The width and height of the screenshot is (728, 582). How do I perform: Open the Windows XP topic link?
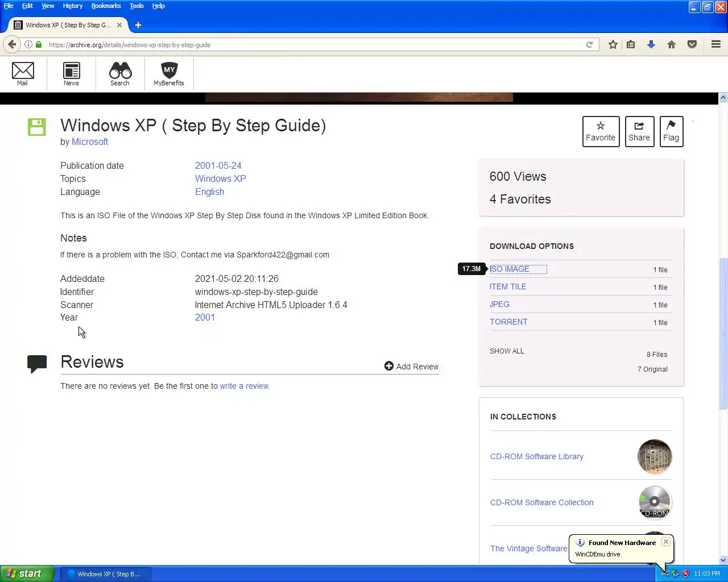click(221, 179)
